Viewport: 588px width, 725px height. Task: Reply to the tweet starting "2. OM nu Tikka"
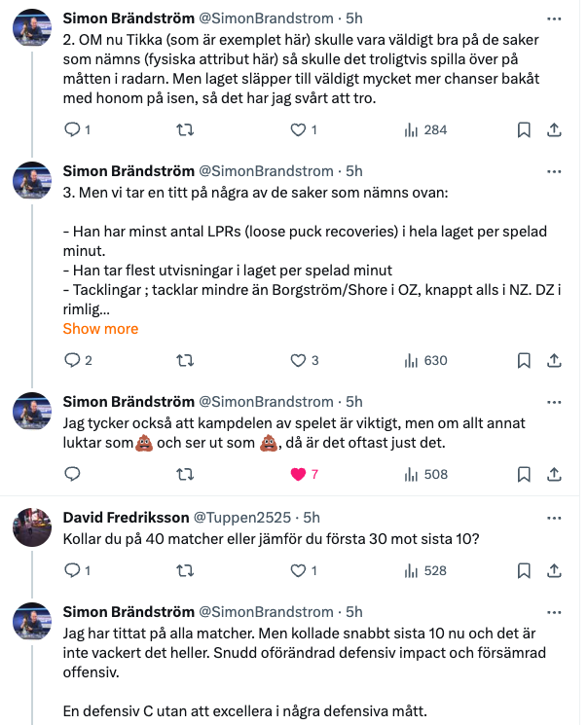[77, 130]
